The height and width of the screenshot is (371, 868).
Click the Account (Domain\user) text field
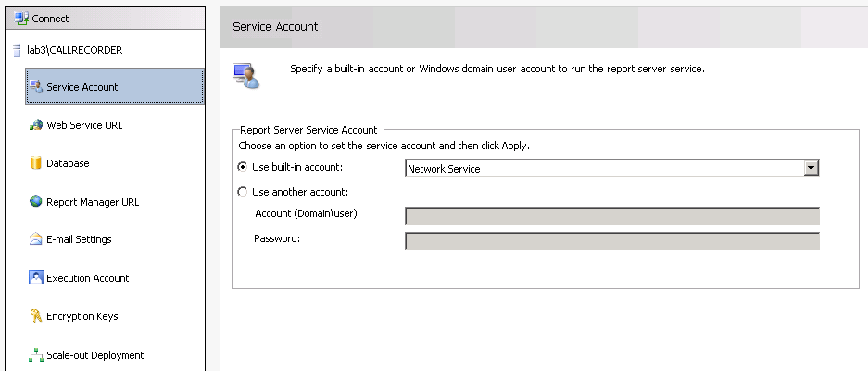pyautogui.click(x=611, y=216)
